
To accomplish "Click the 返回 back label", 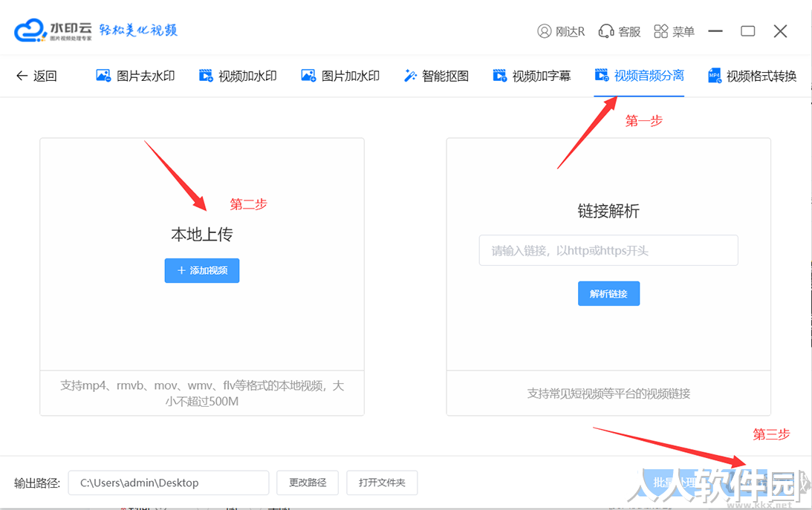I will click(45, 76).
